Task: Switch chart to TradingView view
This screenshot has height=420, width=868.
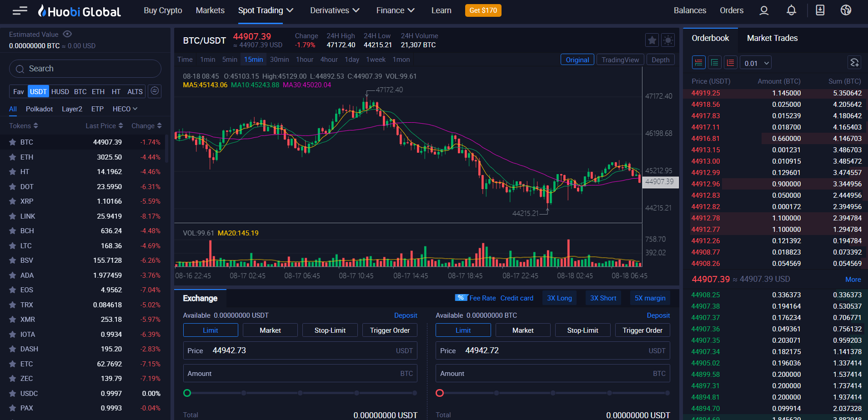Action: click(x=620, y=60)
